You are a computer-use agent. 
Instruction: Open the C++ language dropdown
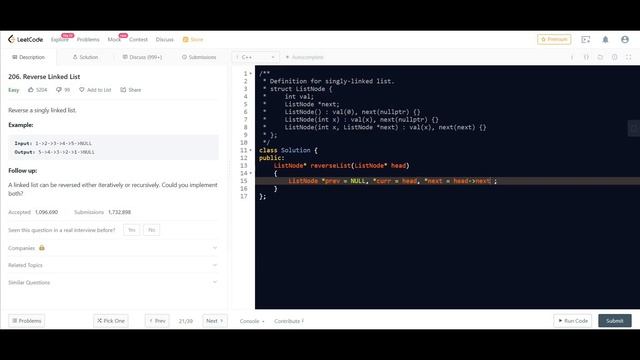tap(256, 57)
